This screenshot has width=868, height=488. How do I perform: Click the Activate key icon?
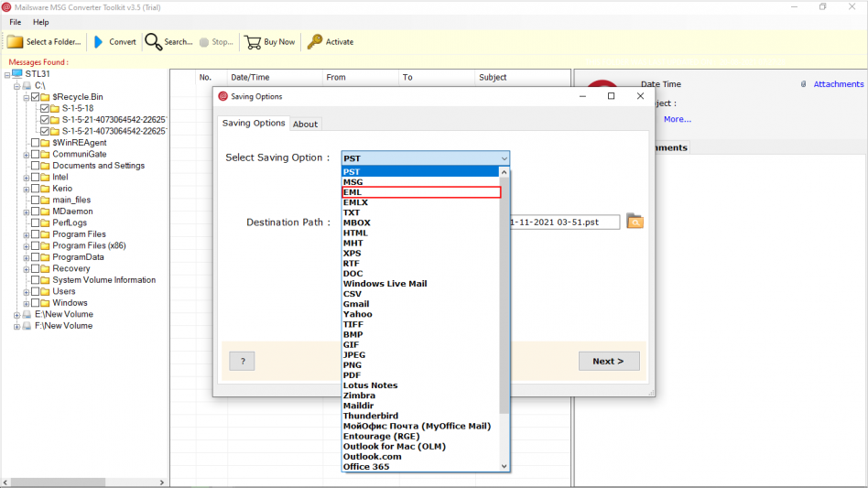pyautogui.click(x=314, y=42)
